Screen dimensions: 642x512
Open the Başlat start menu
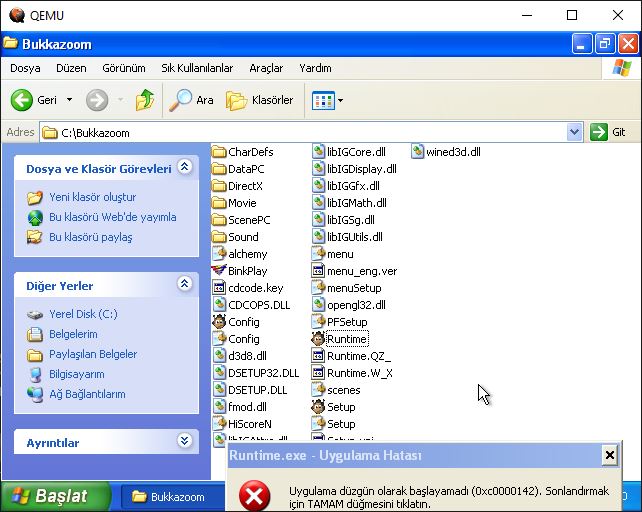(x=56, y=496)
